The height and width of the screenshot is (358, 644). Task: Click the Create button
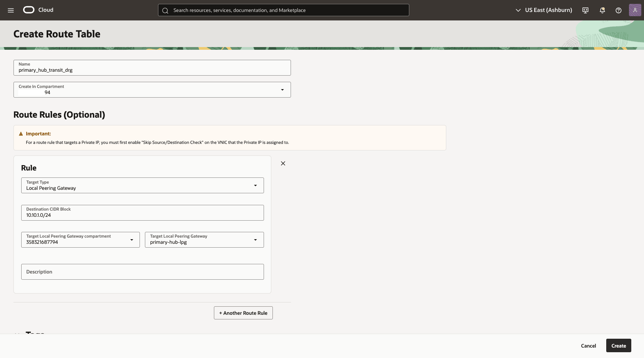coord(618,346)
